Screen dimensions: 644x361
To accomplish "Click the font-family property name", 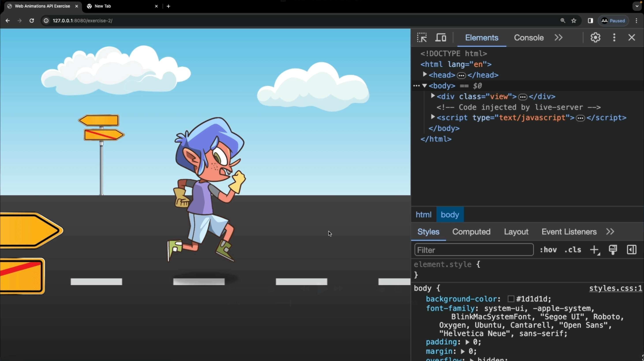I will [450, 308].
